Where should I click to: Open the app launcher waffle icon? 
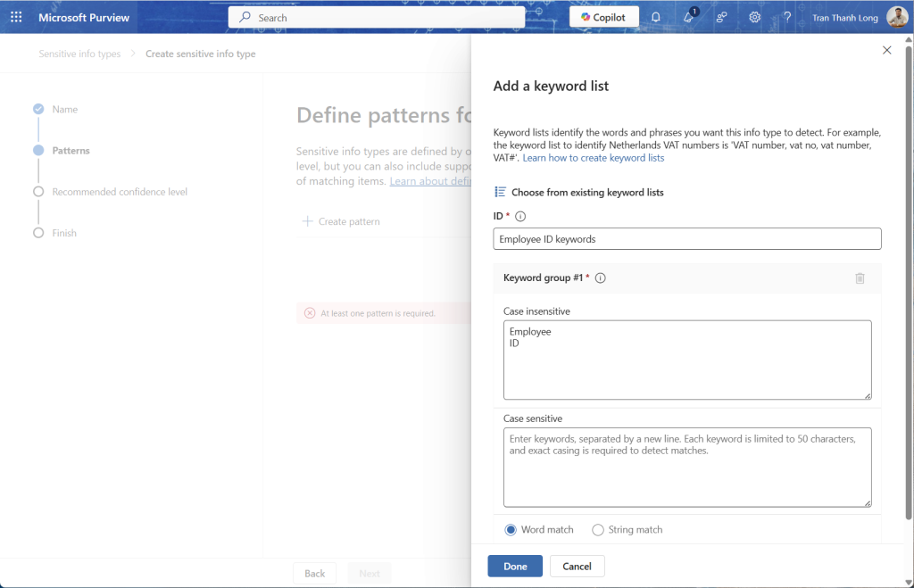pos(16,17)
